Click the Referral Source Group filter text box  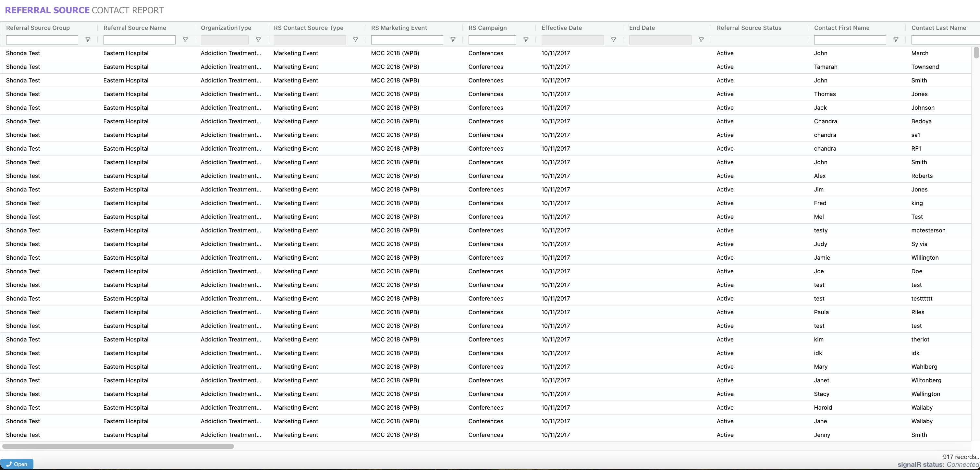[x=42, y=40]
